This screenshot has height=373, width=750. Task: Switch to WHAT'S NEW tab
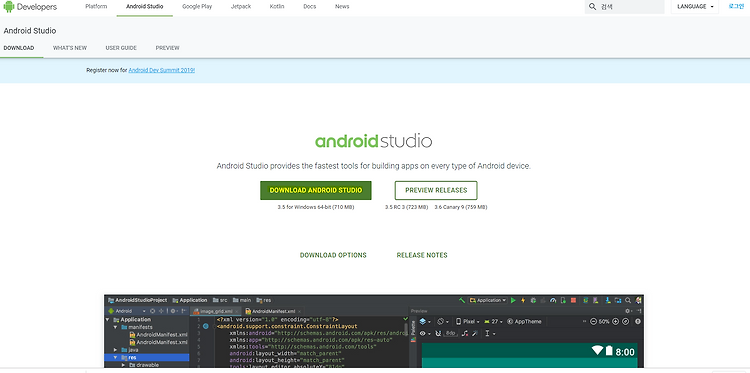pyautogui.click(x=70, y=48)
